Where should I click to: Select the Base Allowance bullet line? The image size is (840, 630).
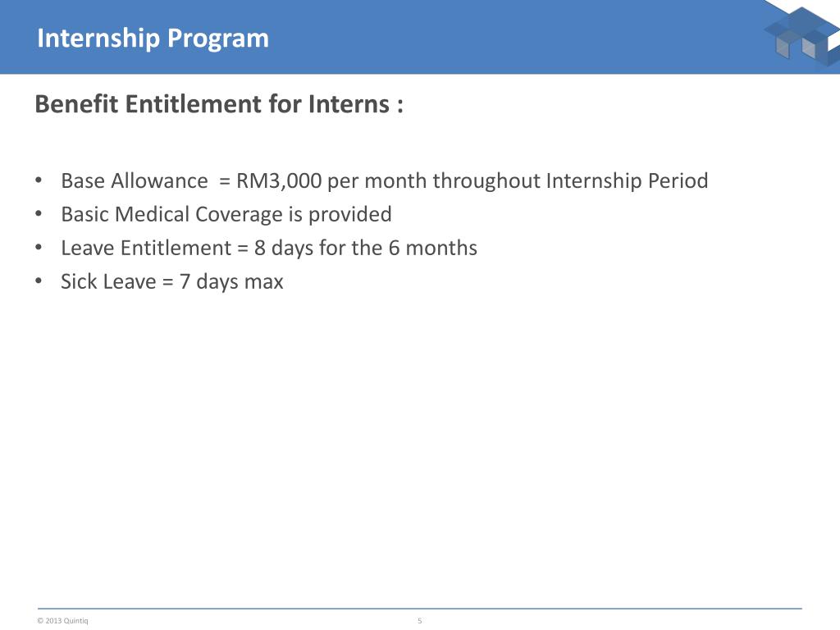(384, 181)
